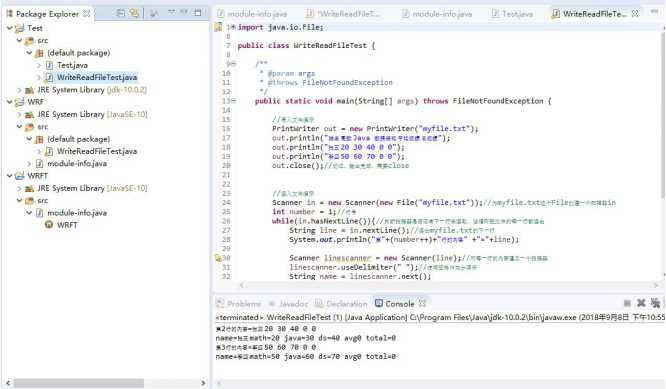Click the Test project folder icon
The height and width of the screenshot is (389, 666).
click(20, 28)
